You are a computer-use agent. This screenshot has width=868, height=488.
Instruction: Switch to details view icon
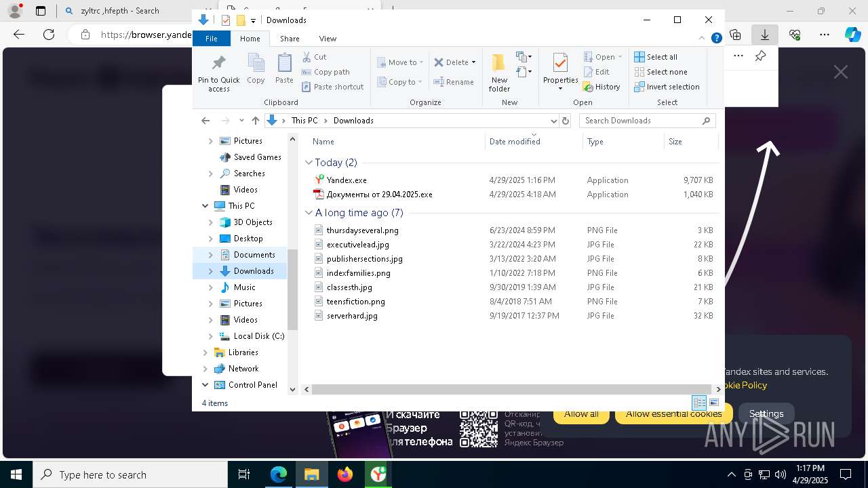click(699, 403)
